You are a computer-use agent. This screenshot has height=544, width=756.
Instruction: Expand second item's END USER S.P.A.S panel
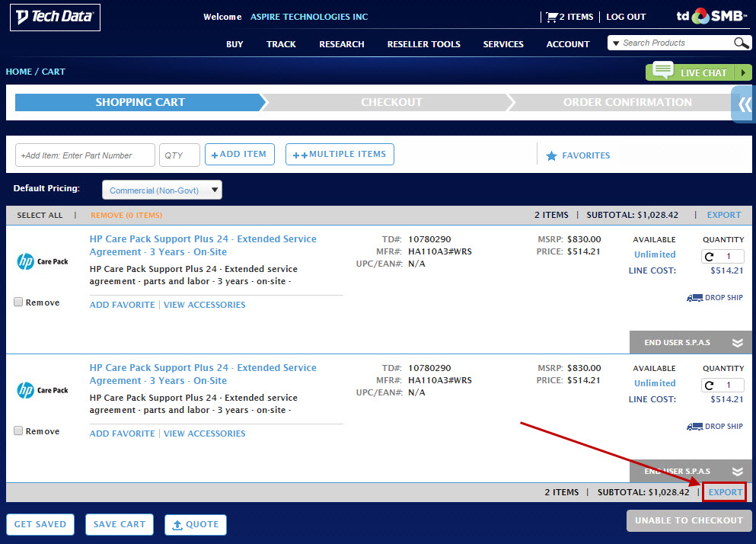(x=690, y=471)
